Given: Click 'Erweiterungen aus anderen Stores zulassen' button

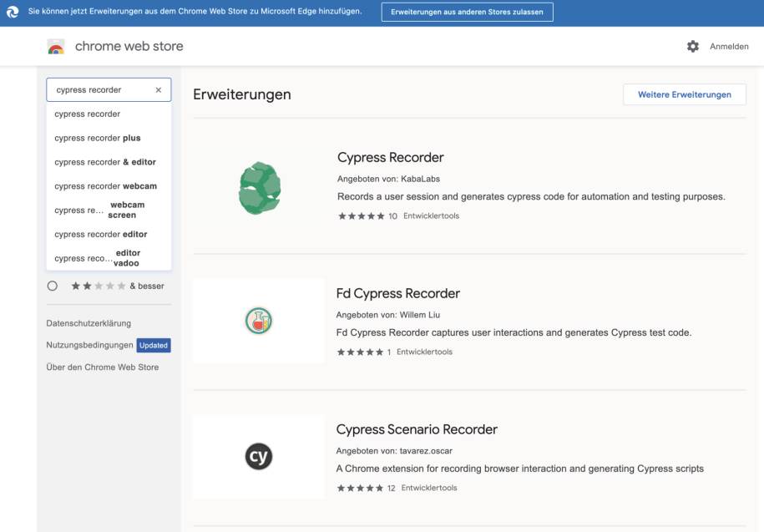Looking at the screenshot, I should (x=467, y=13).
